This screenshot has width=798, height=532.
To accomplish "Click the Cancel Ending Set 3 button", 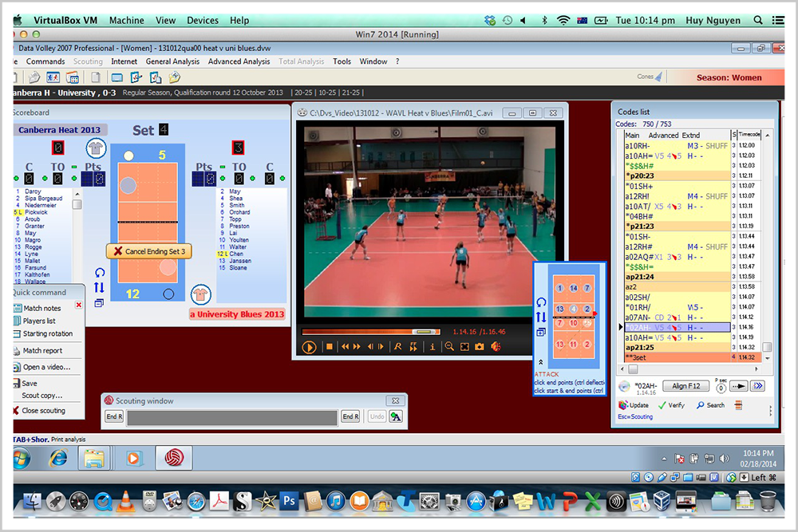I will pyautogui.click(x=149, y=251).
